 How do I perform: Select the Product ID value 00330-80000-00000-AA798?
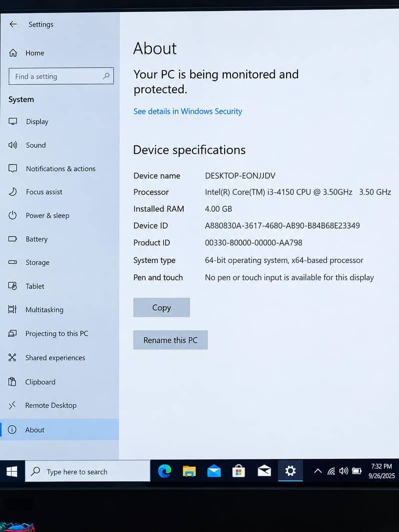pyautogui.click(x=253, y=243)
